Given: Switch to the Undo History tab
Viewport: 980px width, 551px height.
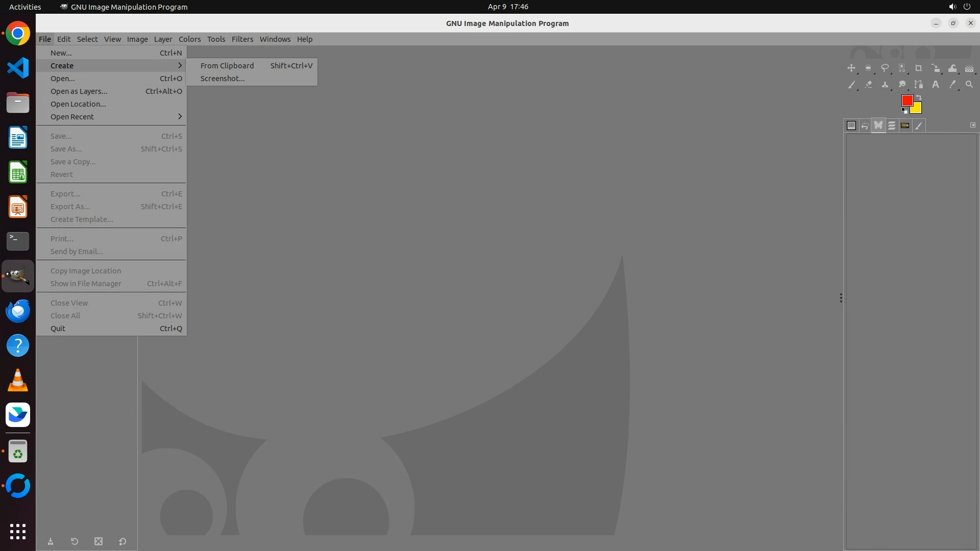Looking at the screenshot, I should [x=865, y=126].
